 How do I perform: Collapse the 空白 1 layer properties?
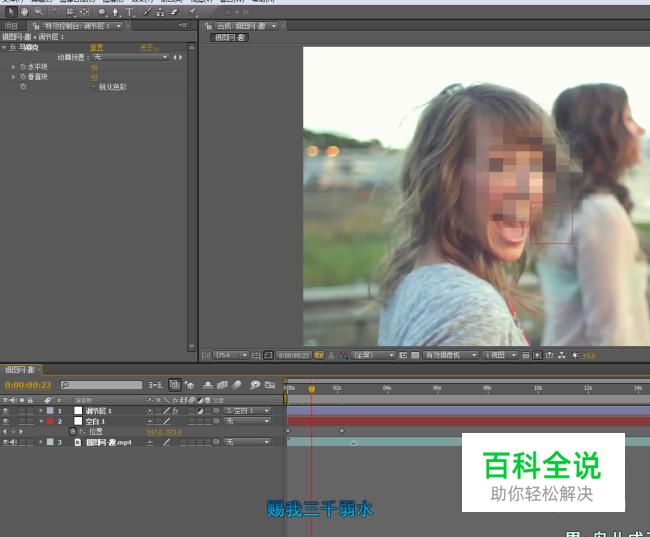click(x=41, y=421)
